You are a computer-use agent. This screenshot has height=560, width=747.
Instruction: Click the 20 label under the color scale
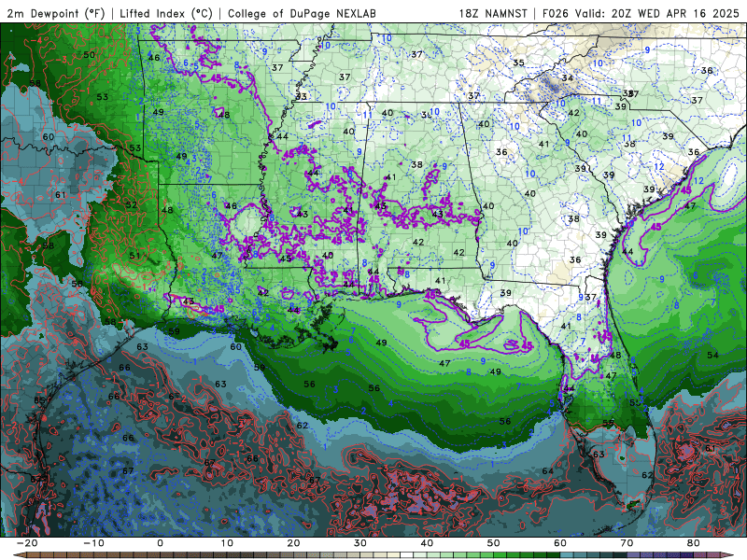click(293, 543)
